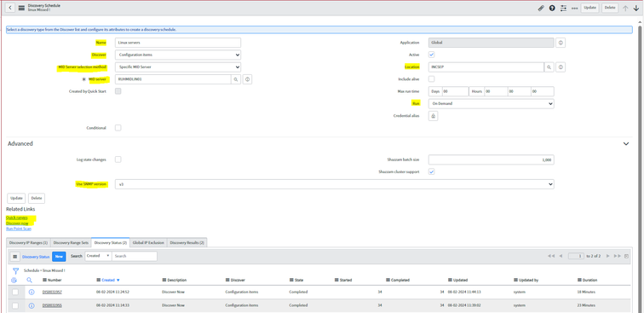Look up MID server using the magnifier
The image size is (644, 313).
coord(236,79)
